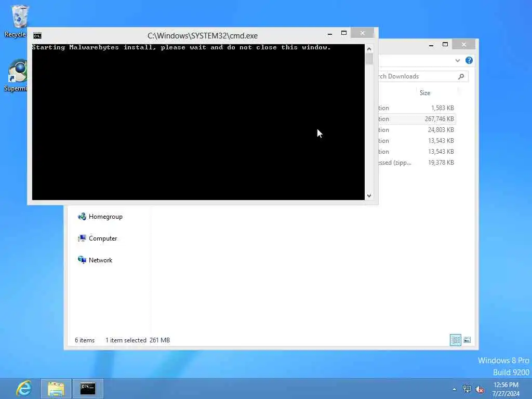
Task: Activate the Command Prompt taskbar button
Action: pyautogui.click(x=88, y=389)
